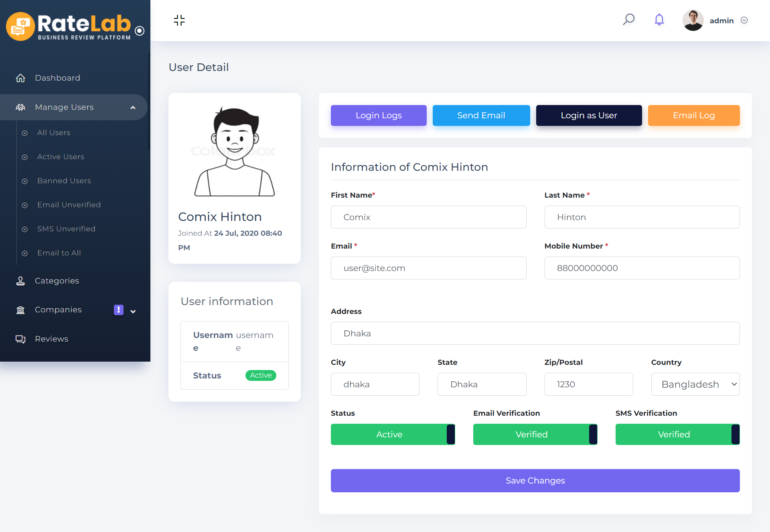Toggle the SMS Verification switch
The width and height of the screenshot is (770, 532).
point(677,434)
